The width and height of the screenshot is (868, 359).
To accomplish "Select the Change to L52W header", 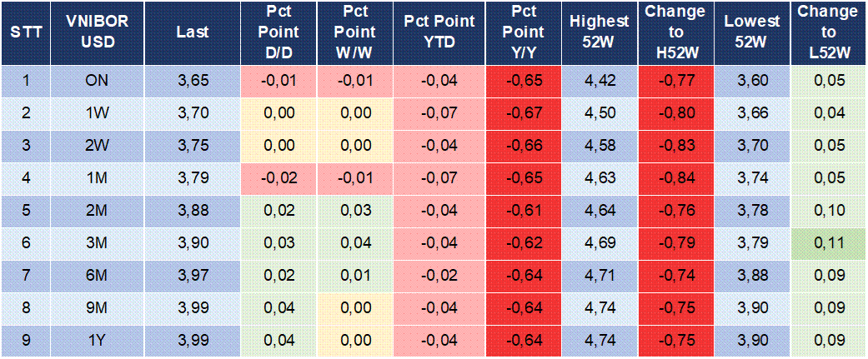I will click(x=829, y=32).
